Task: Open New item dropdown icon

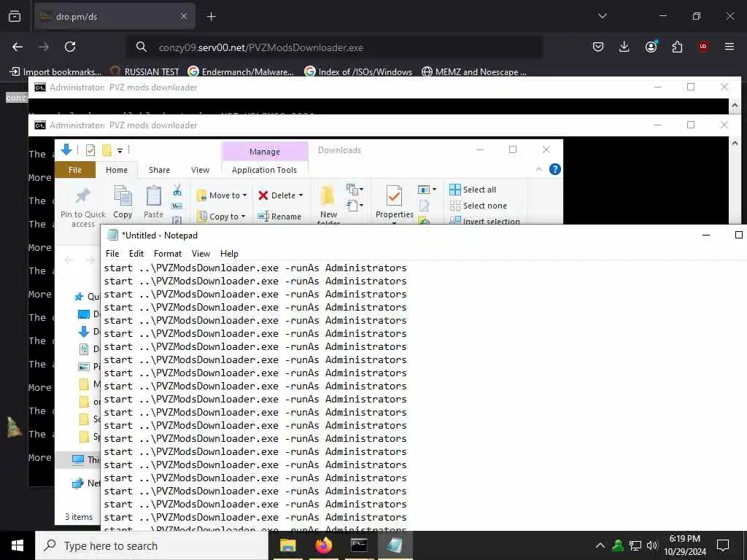Action: (x=355, y=189)
